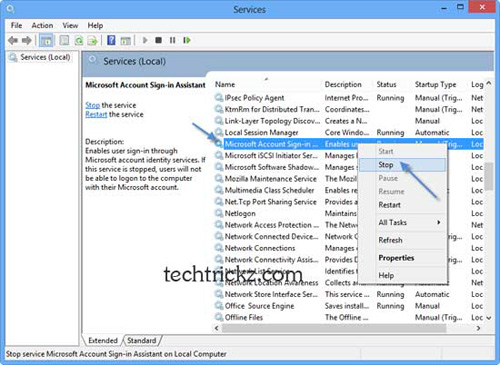Click the horizontal scrollbar thumb

tap(334, 328)
